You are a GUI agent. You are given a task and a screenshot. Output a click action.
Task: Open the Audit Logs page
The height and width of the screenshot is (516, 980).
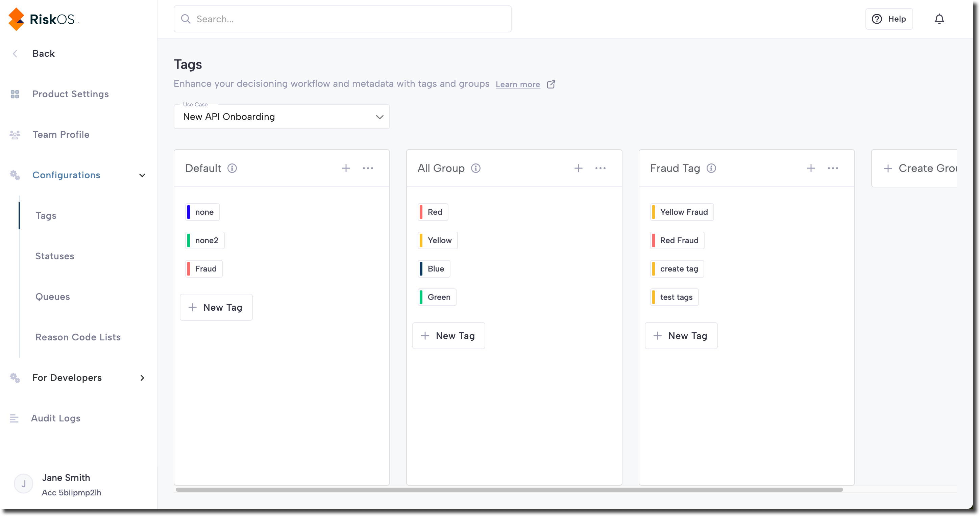click(x=55, y=418)
